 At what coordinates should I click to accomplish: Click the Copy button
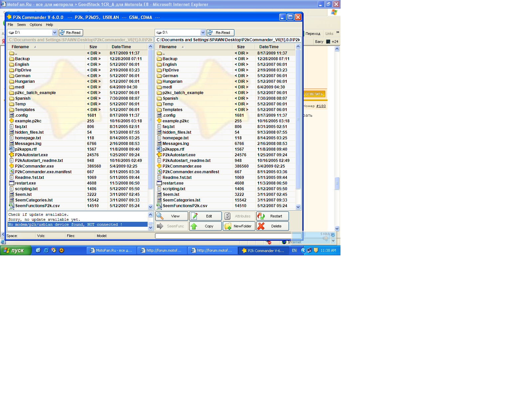(x=205, y=226)
